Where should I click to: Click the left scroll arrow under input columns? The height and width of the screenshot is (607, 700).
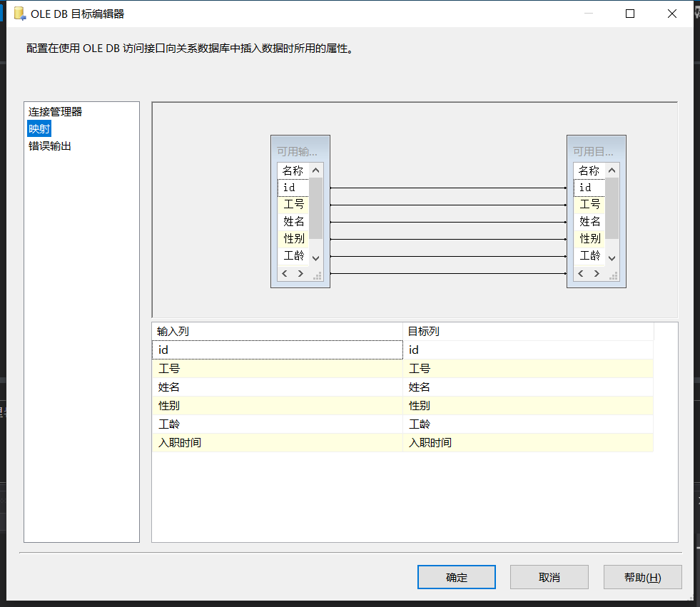(x=283, y=273)
